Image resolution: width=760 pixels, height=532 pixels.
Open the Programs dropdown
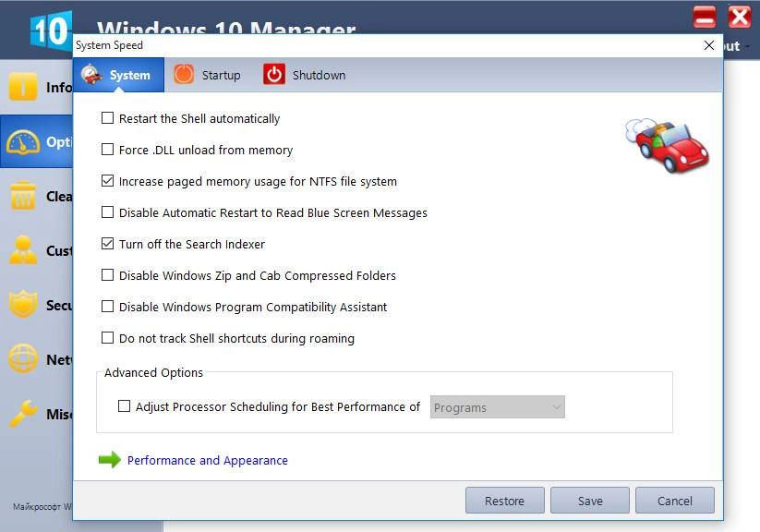point(498,407)
